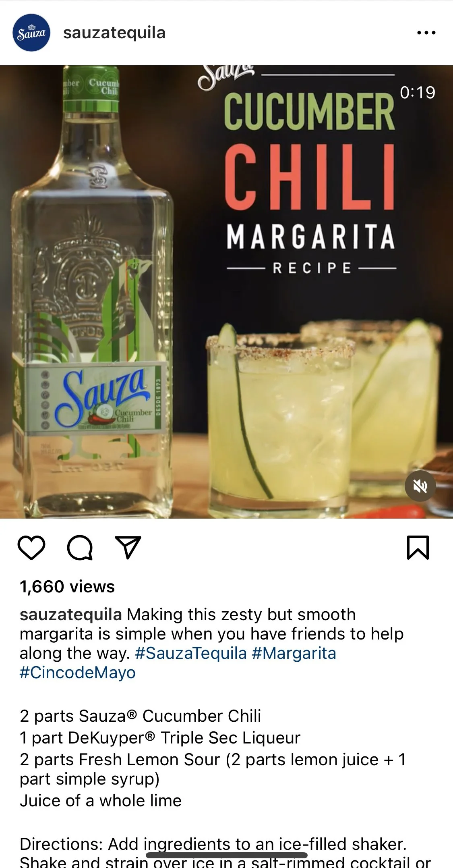
Task: Open the #SauzaTequila hashtag
Action: [x=191, y=653]
